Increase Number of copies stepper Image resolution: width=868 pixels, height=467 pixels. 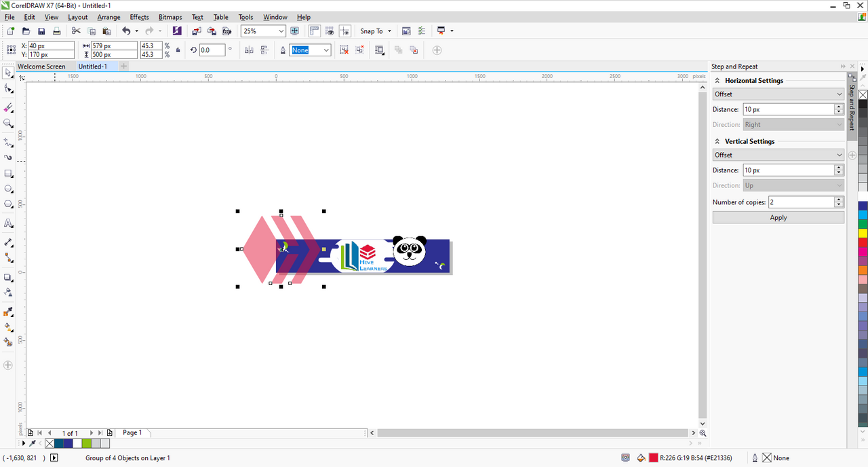click(x=840, y=200)
